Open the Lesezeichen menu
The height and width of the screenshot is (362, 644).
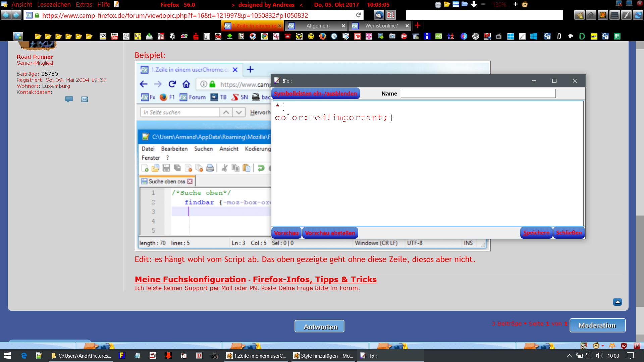tap(54, 4)
